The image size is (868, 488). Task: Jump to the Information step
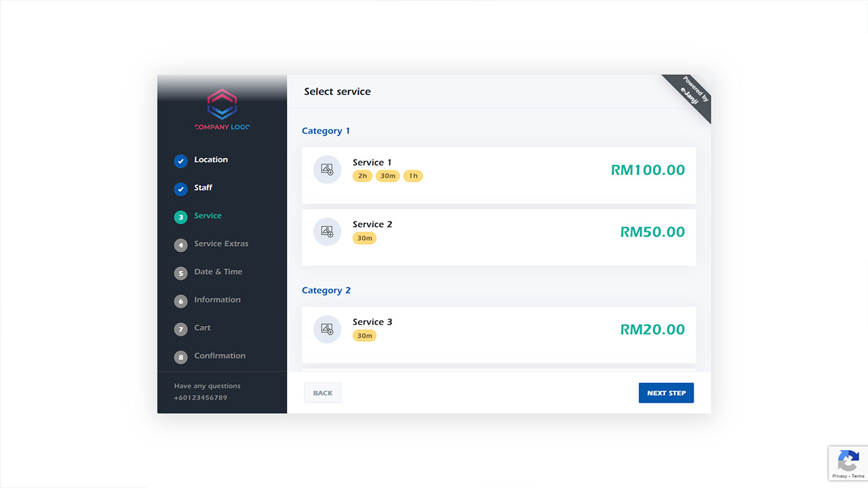point(217,300)
